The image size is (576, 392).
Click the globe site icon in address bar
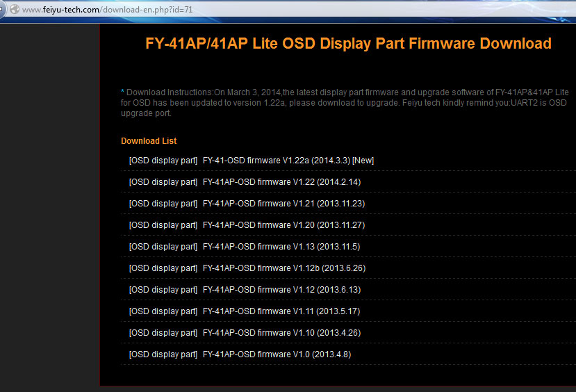tap(15, 9)
